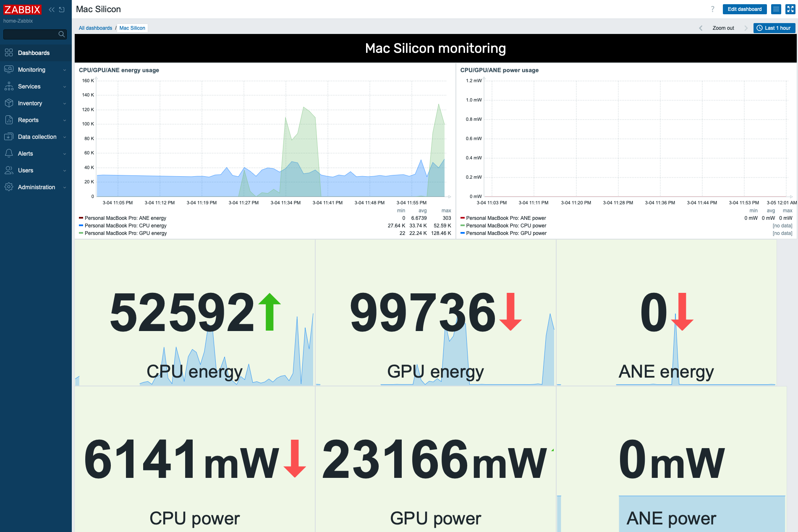Open the Dashboards menu item
798x532 pixels.
point(34,53)
